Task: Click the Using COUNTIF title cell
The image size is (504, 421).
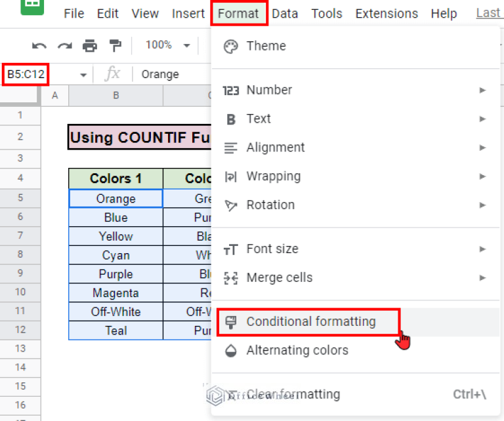Action: coord(140,137)
